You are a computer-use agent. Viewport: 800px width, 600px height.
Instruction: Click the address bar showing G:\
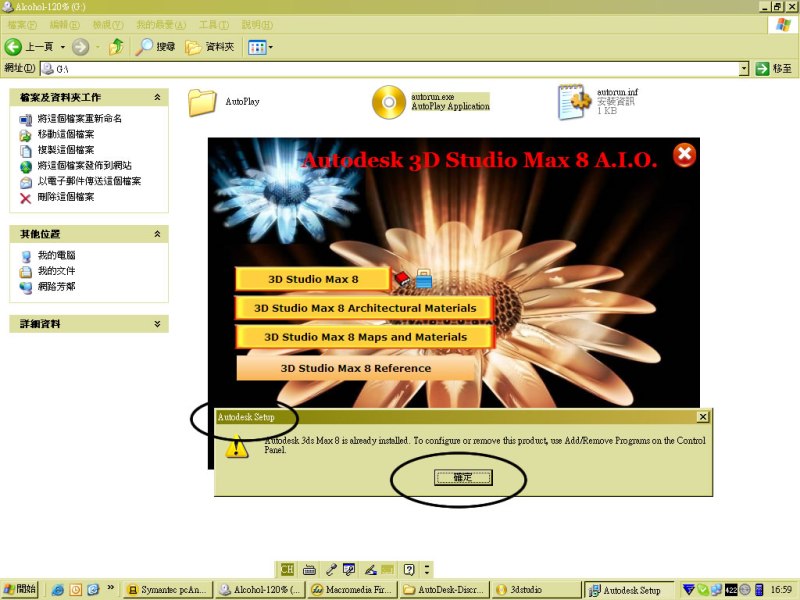(394, 68)
